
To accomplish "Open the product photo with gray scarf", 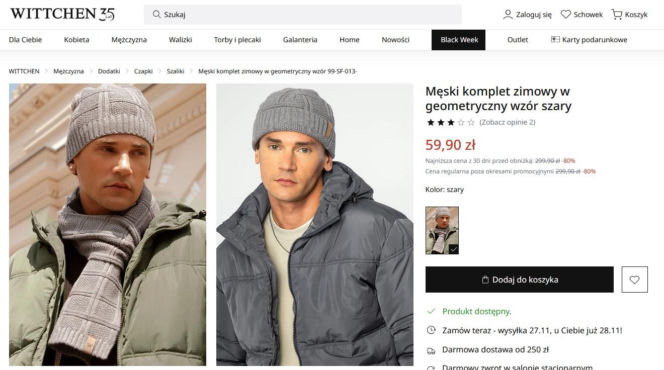I will tap(108, 224).
